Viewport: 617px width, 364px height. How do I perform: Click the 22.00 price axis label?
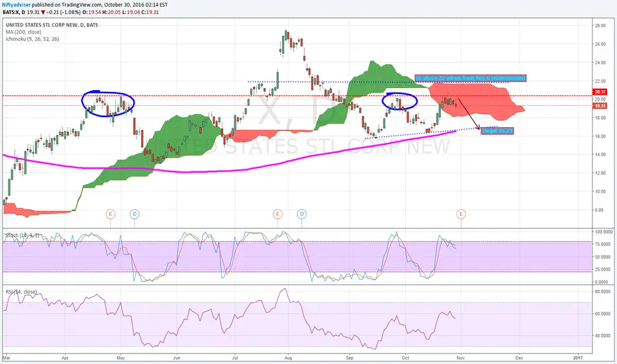pos(600,81)
